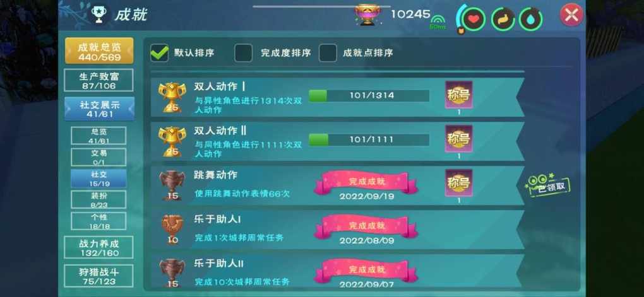Tap the water droplet thirst icon
This screenshot has width=644, height=297.
pyautogui.click(x=530, y=19)
